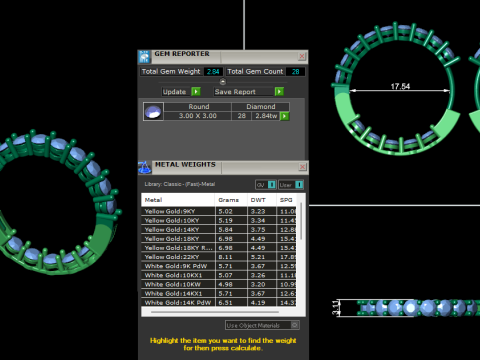Select the White Gold:14KX1 row
The width and height of the screenshot is (480, 360).
(219, 294)
